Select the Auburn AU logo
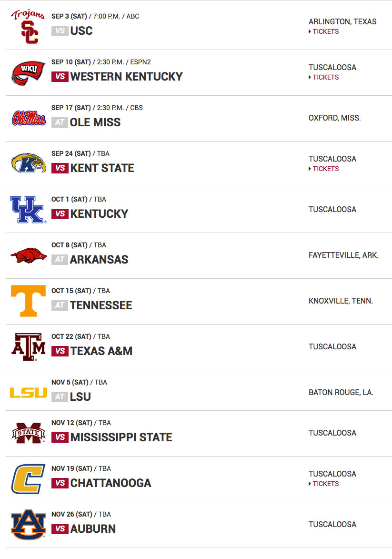The height and width of the screenshot is (559, 392). pyautogui.click(x=29, y=524)
